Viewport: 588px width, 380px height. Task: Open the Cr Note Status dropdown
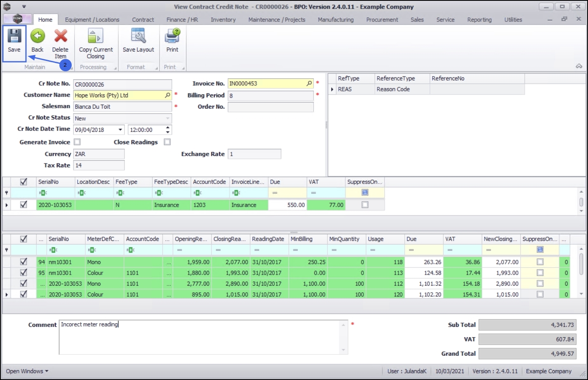pos(168,119)
